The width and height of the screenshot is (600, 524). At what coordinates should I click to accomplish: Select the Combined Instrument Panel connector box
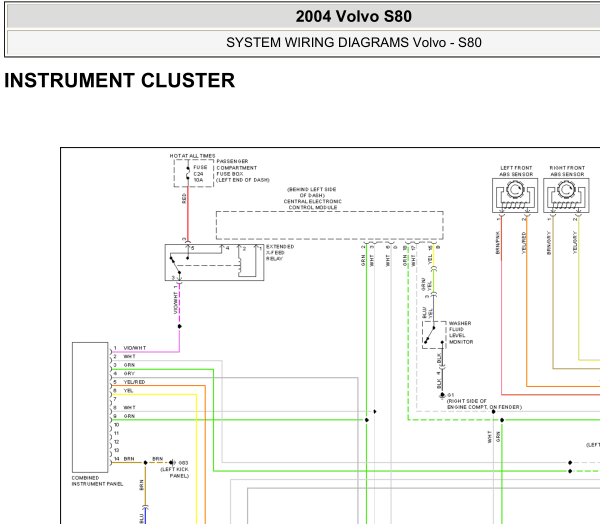tap(90, 407)
